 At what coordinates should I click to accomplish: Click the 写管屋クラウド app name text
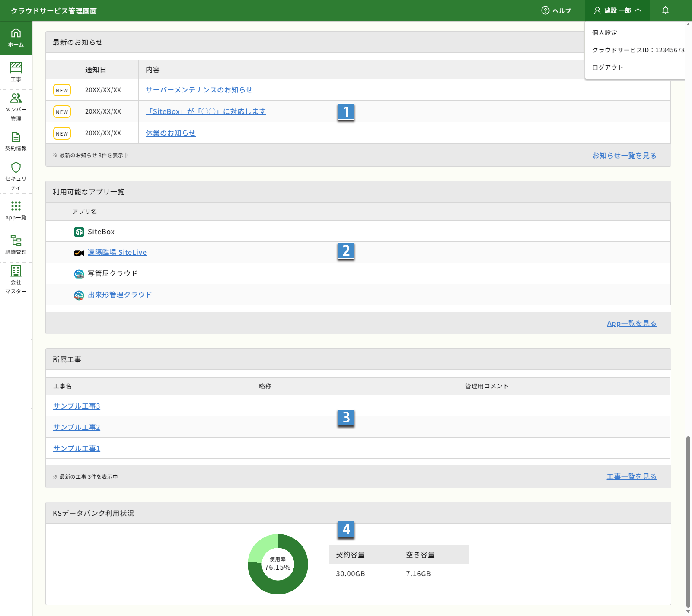(x=113, y=273)
